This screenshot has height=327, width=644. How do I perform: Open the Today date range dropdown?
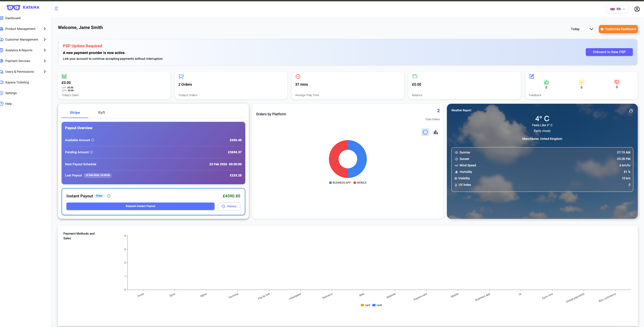coord(582,29)
